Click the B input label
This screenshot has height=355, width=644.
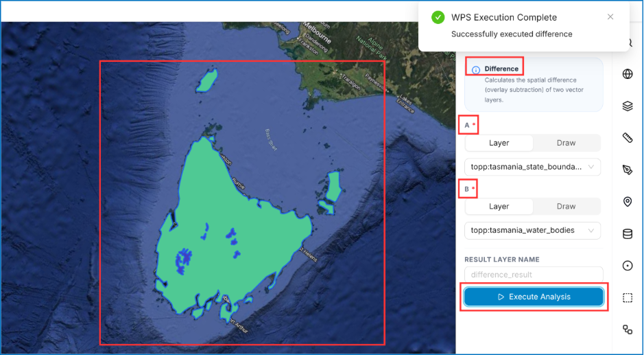click(x=467, y=190)
